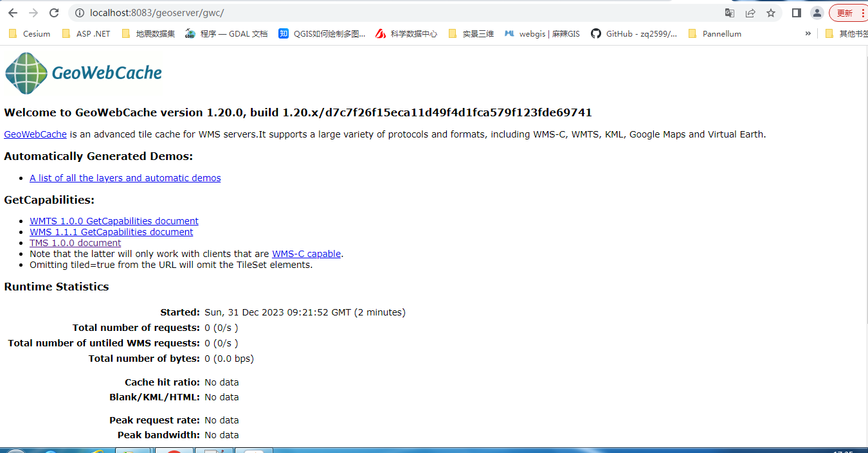The image size is (868, 453).
Task: Open the webgis | 麻辣GIS bookmark
Action: click(542, 33)
